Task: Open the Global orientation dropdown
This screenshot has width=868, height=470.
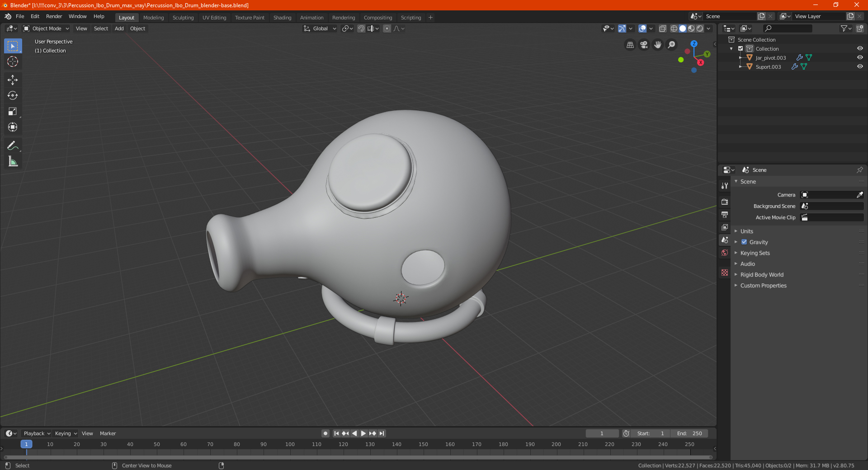Action: point(320,28)
